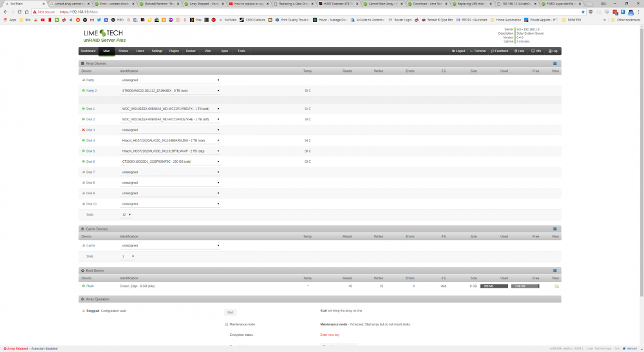Open system Info panel

(x=536, y=51)
